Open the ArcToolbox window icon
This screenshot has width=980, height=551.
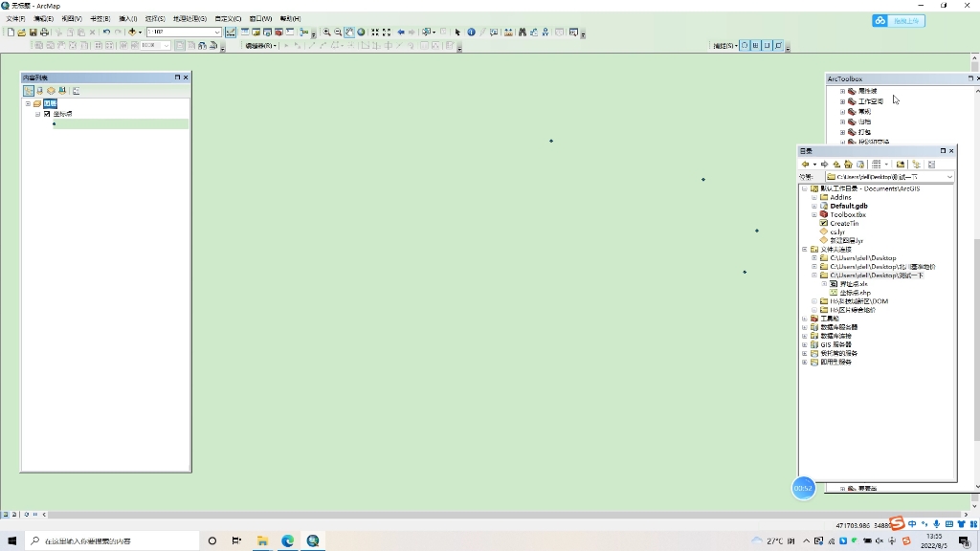tap(278, 32)
